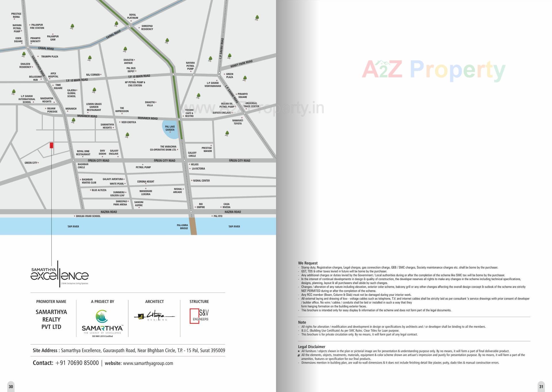
Task: Click the Utopia Designs architect logo
Action: pyautogui.click(x=154, y=316)
